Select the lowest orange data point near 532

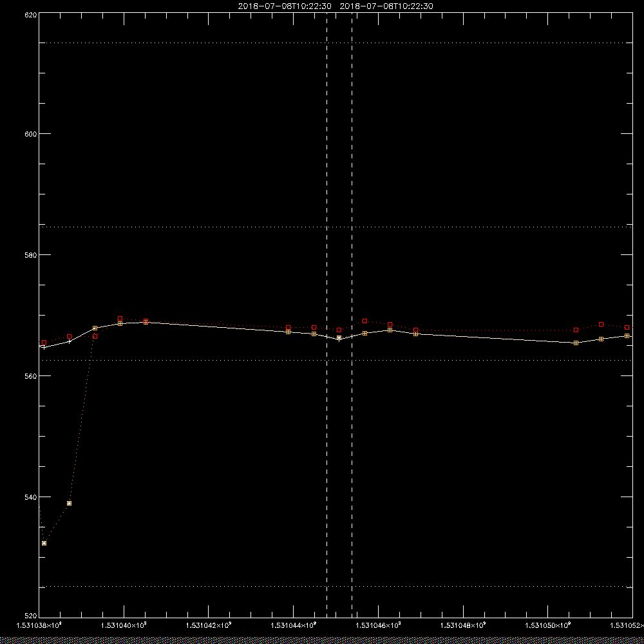click(44, 544)
